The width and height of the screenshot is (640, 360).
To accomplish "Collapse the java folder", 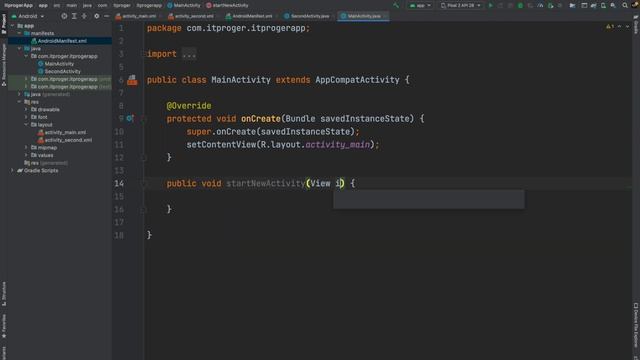I will (x=19, y=48).
